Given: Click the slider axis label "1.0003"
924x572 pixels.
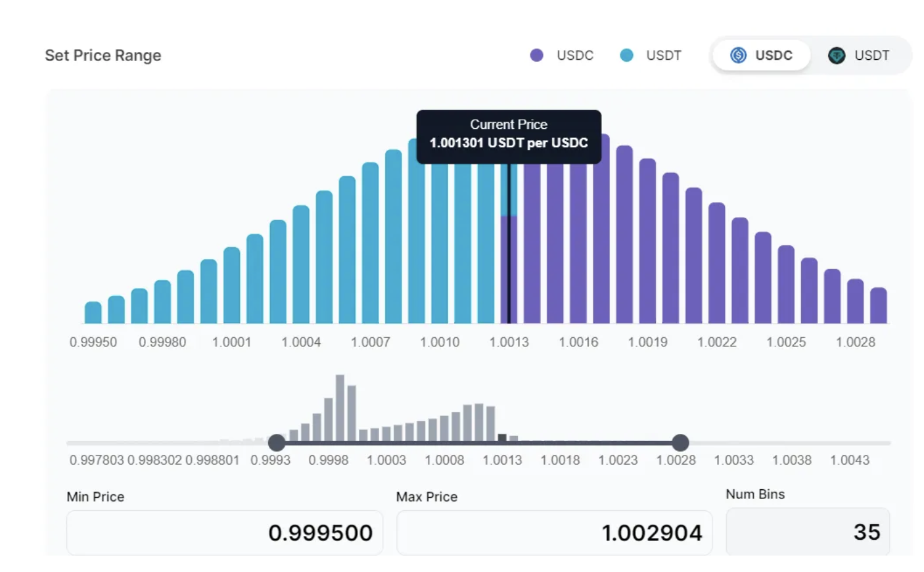Looking at the screenshot, I should click(x=386, y=460).
